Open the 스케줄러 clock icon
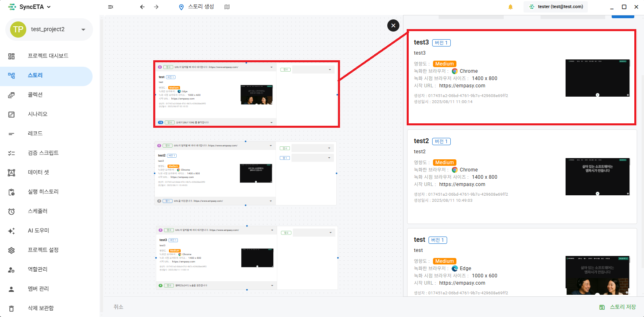Screen dimensions: 644x317 click(x=11, y=211)
